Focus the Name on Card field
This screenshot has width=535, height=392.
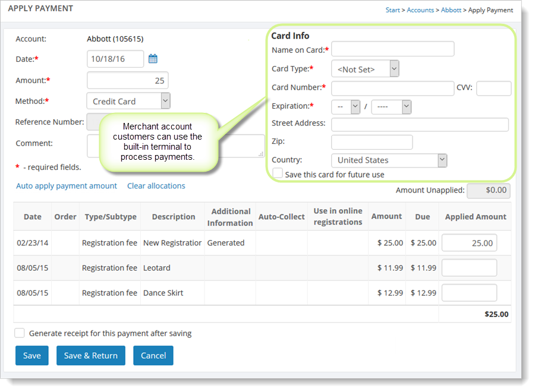[392, 49]
